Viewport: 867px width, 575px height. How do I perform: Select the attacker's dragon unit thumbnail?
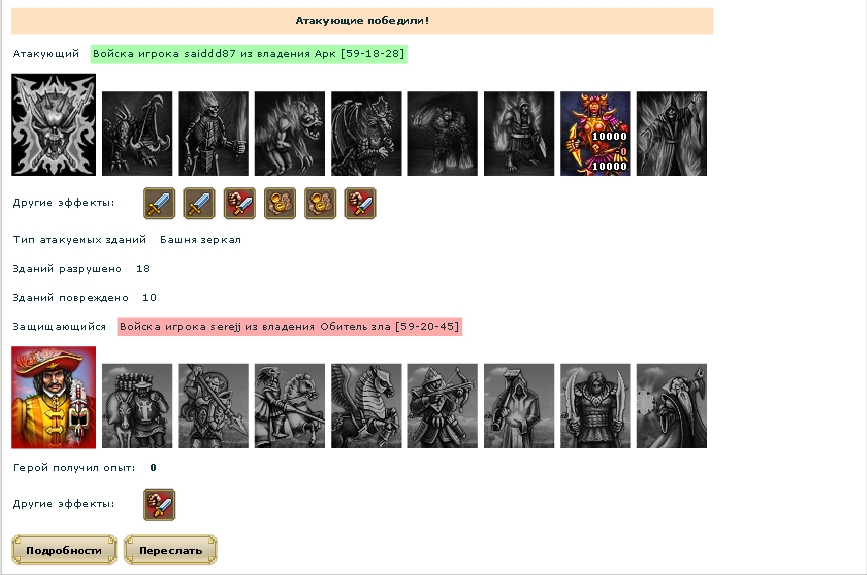point(366,133)
